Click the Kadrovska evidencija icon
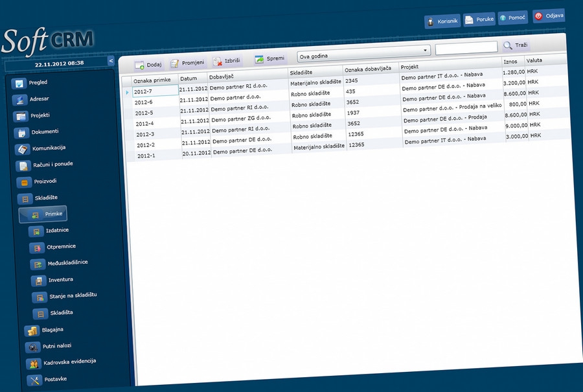The height and width of the screenshot is (392, 583). pos(34,363)
